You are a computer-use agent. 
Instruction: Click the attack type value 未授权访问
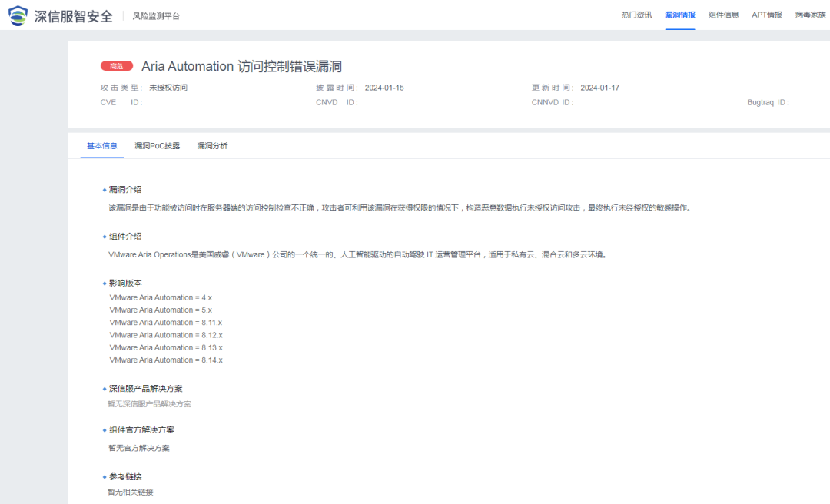click(x=168, y=88)
